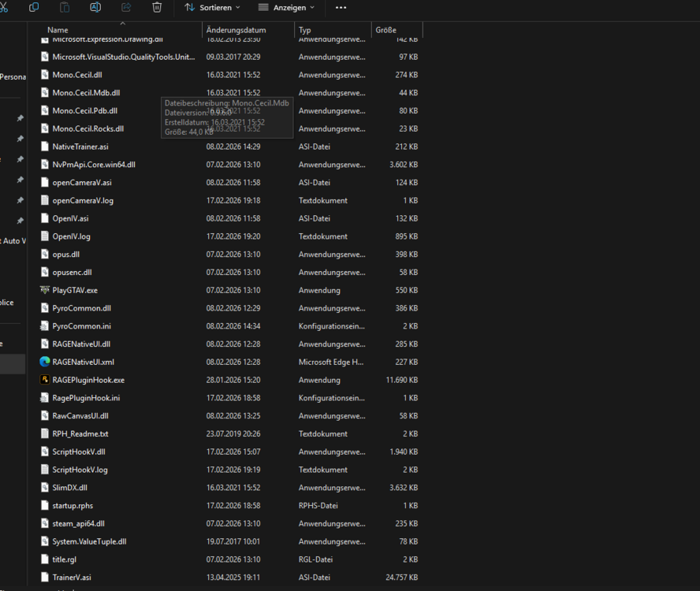Select the Cut icon in the toolbar
Image resolution: width=700 pixels, height=591 pixels.
[6, 8]
